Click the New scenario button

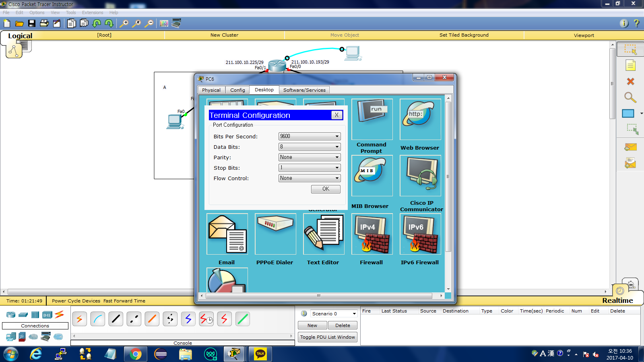tap(312, 325)
